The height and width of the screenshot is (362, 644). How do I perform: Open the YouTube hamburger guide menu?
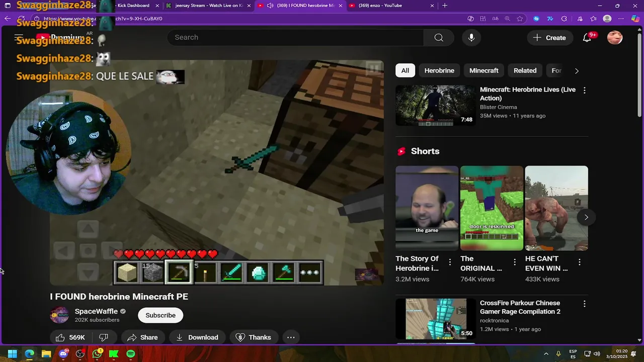pos(19,38)
